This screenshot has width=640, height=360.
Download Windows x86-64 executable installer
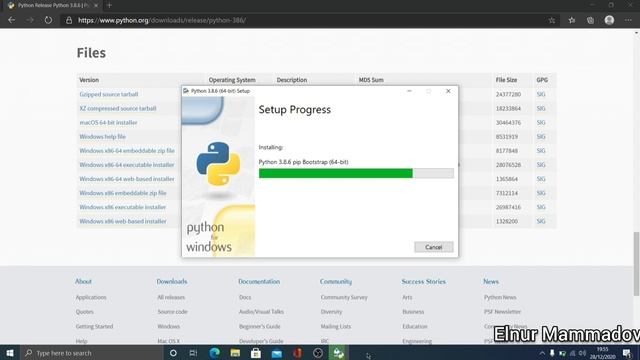(127, 165)
